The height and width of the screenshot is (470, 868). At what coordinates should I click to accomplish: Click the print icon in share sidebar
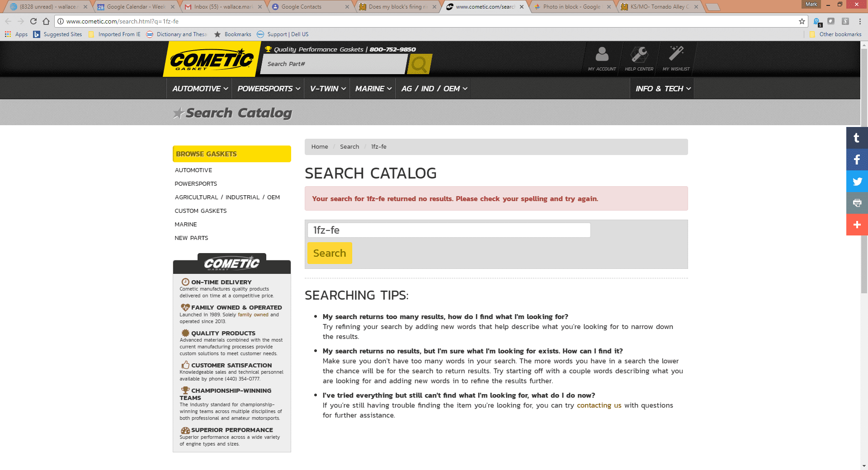click(x=857, y=203)
